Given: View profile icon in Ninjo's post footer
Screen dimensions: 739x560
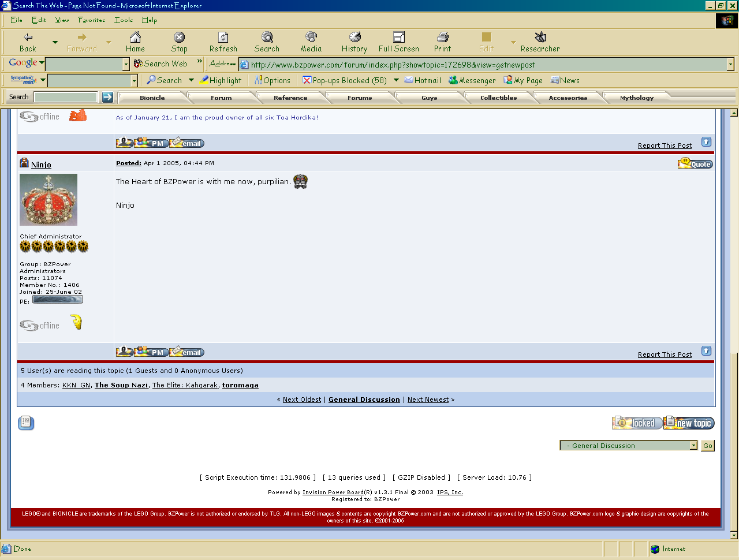Looking at the screenshot, I should coord(124,352).
